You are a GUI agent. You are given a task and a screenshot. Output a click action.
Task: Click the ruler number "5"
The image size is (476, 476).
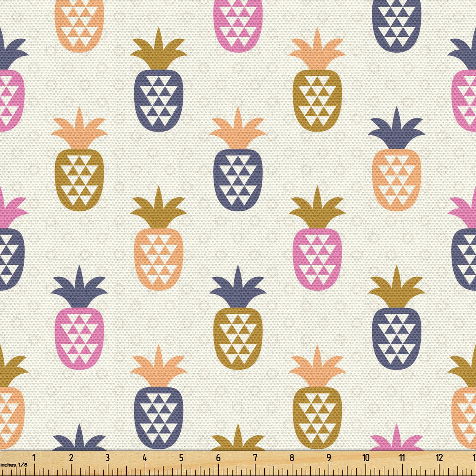181,458
